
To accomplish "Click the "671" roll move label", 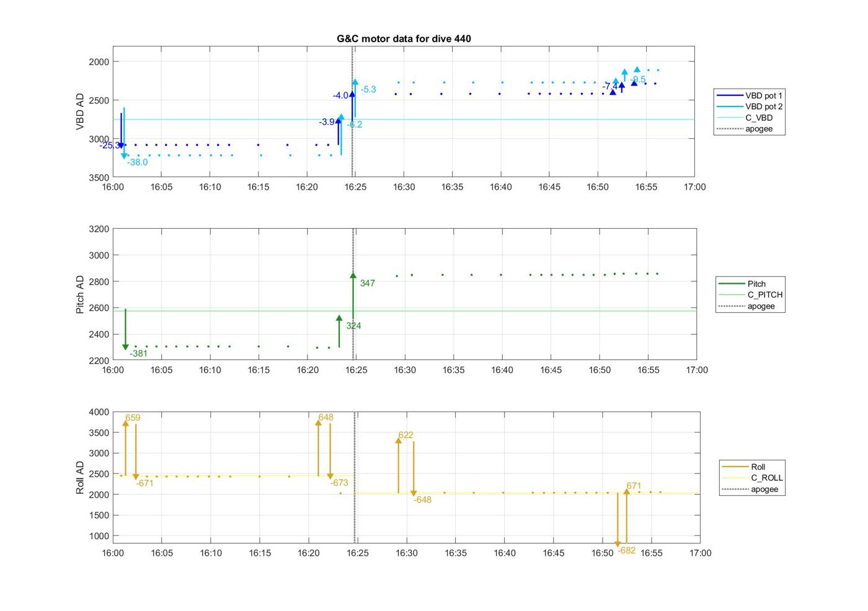I will coord(634,486).
